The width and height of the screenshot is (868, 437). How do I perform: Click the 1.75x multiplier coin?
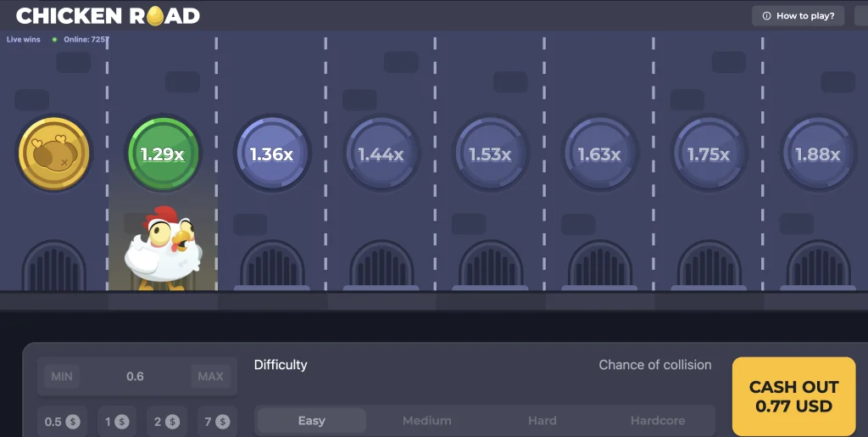(709, 154)
